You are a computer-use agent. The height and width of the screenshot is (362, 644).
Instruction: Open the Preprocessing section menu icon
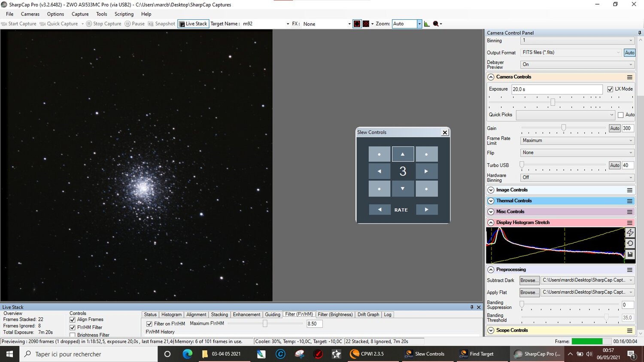(629, 270)
